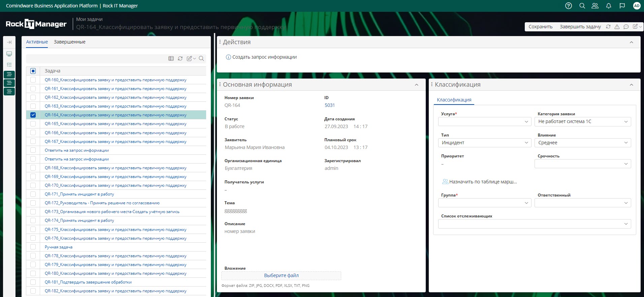The width and height of the screenshot is (644, 297).
Task: Check the QR-181 Подтвердить завершение checkbox
Action: tap(33, 282)
